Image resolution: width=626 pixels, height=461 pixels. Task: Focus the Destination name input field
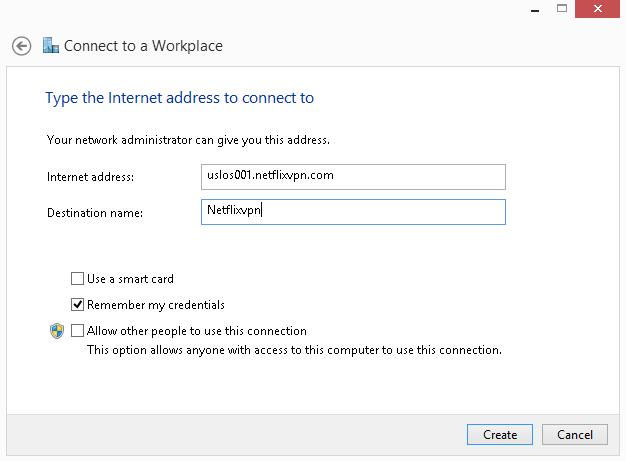coord(353,212)
